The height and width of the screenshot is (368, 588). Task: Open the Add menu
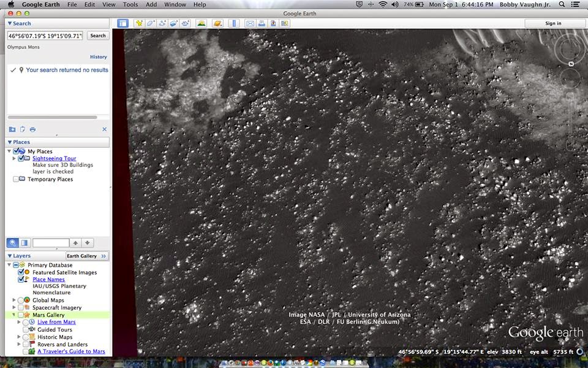151,4
